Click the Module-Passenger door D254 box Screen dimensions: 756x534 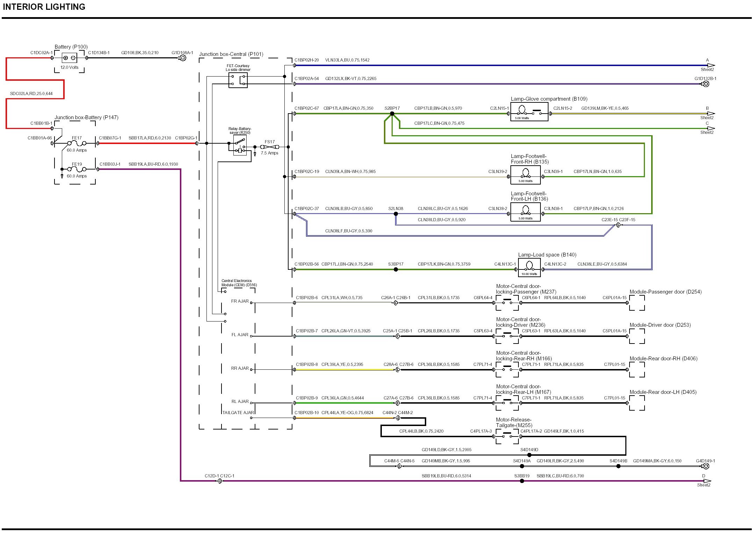637,303
